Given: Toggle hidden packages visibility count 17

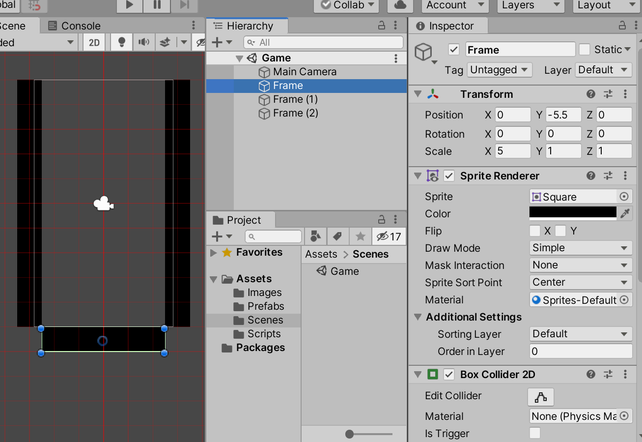Looking at the screenshot, I should pyautogui.click(x=389, y=236).
